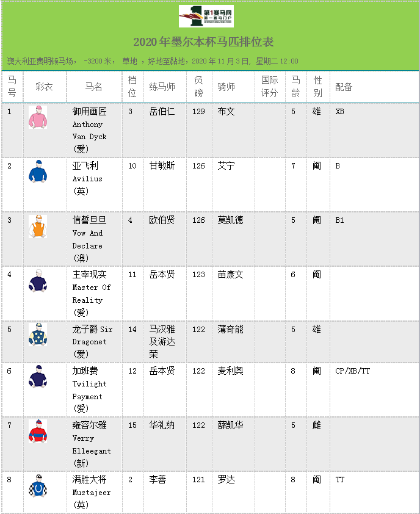
Task: Select the silk icon for Master Of Reality
Action: point(38,281)
